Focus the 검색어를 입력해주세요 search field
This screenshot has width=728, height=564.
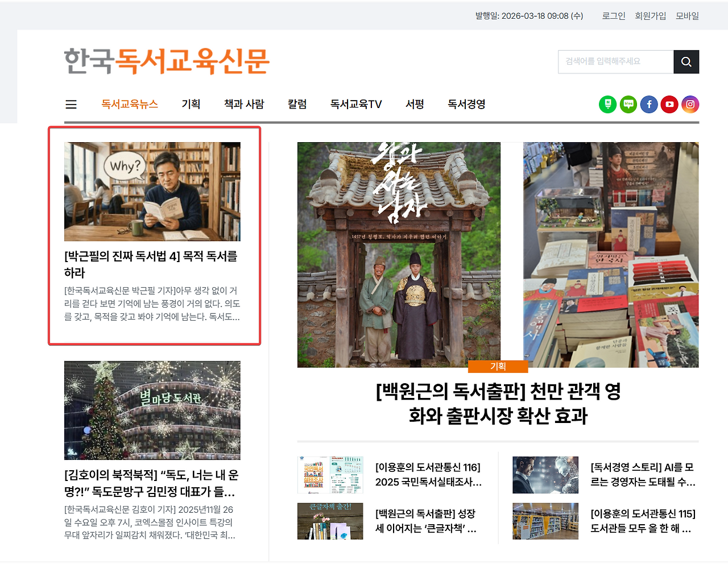616,62
